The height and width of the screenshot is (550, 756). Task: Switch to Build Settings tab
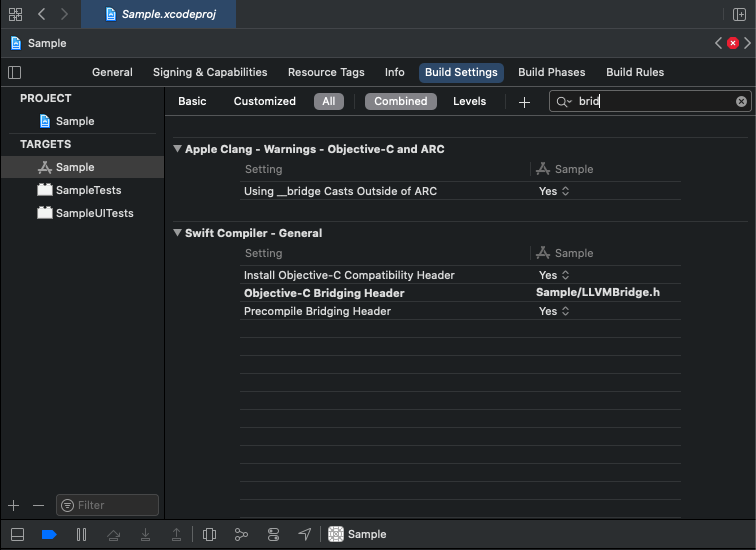(x=461, y=72)
